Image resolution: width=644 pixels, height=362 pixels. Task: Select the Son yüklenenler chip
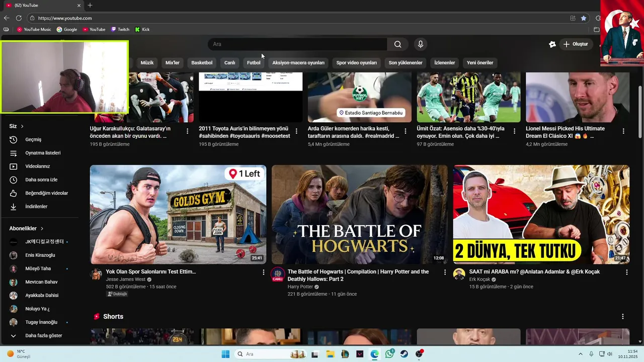click(406, 63)
